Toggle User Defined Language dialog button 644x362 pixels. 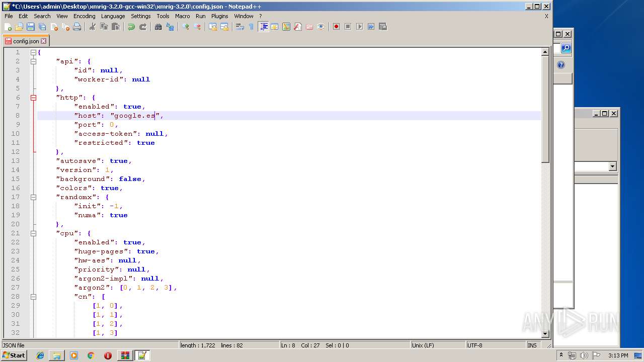point(275,27)
